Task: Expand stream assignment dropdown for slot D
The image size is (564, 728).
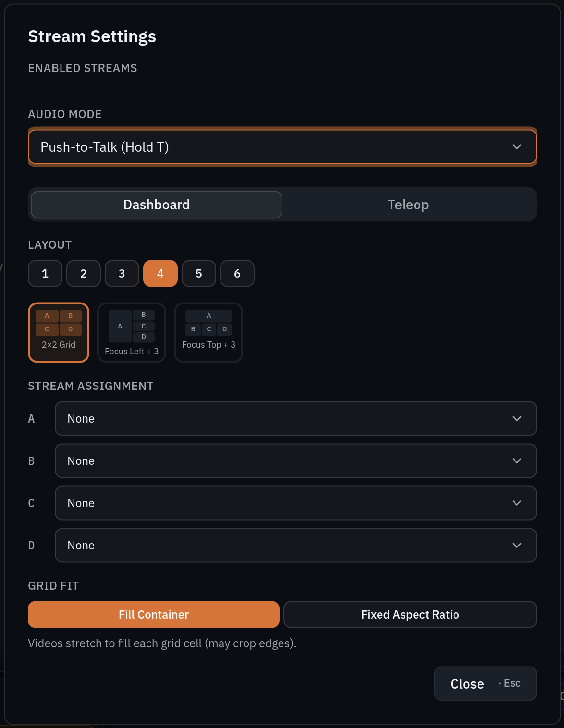Action: [296, 546]
